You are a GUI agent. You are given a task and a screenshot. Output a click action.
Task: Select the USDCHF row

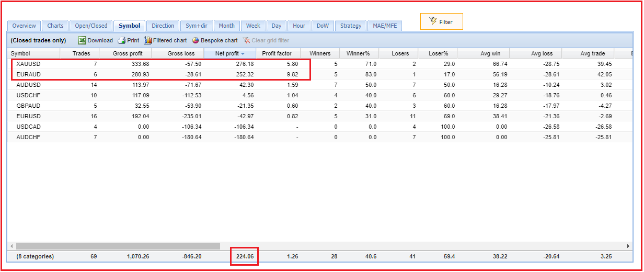[x=320, y=95]
